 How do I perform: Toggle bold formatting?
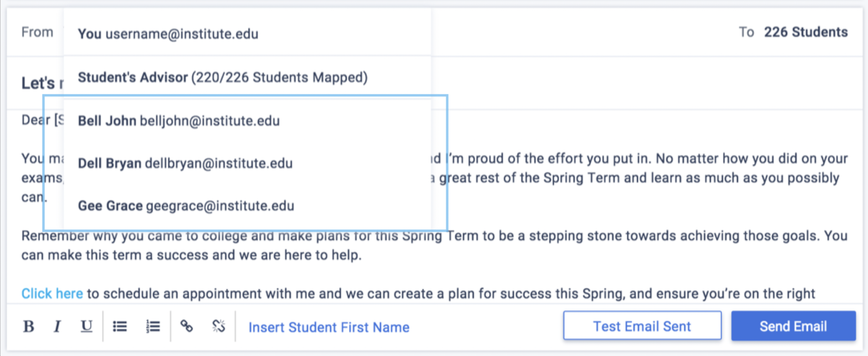[x=29, y=326]
